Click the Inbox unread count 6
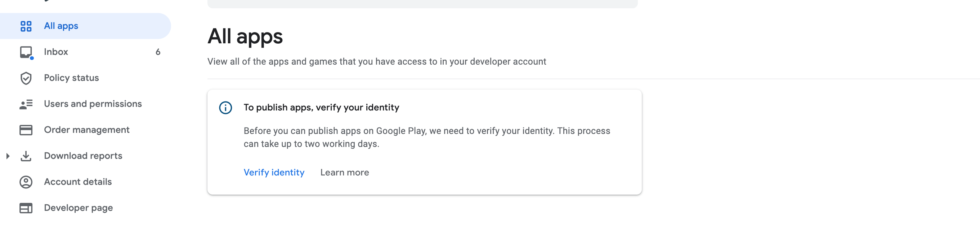This screenshot has height=226, width=980. (x=158, y=52)
